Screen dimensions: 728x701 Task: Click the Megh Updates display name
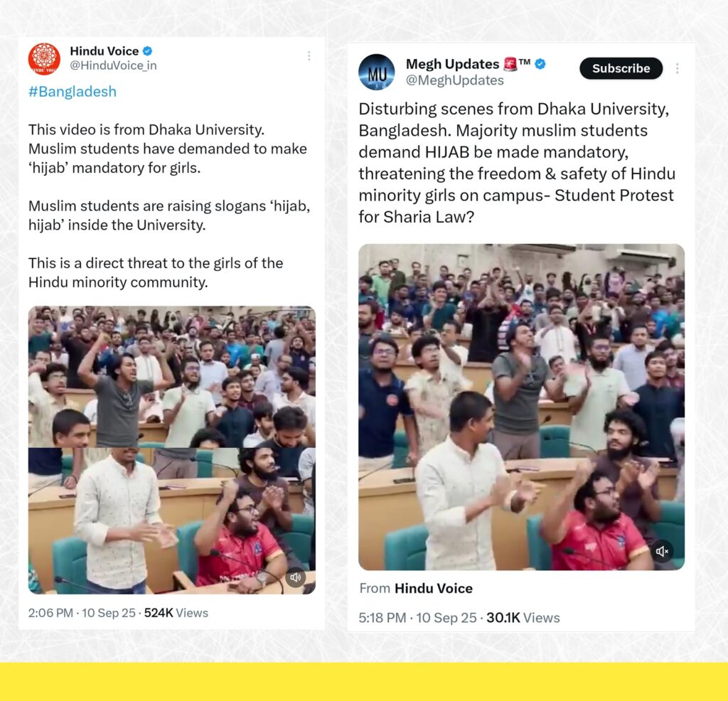click(x=452, y=64)
